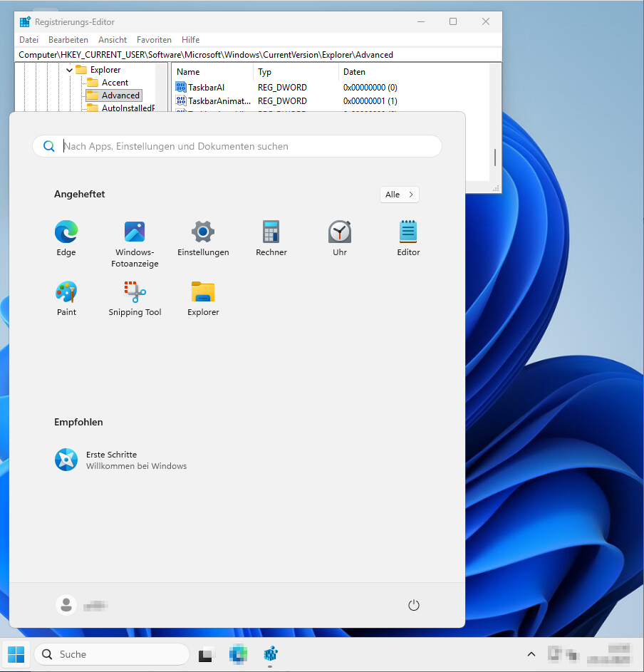
Task: Launch Windows-Fotoanzeige app
Action: [135, 232]
